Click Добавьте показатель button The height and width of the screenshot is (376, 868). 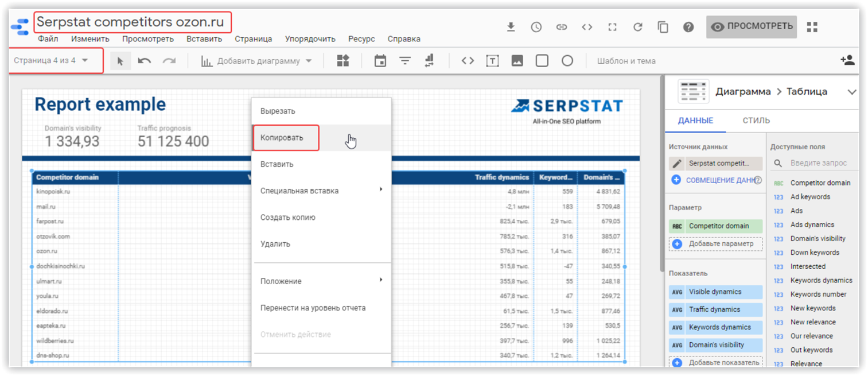[715, 363]
